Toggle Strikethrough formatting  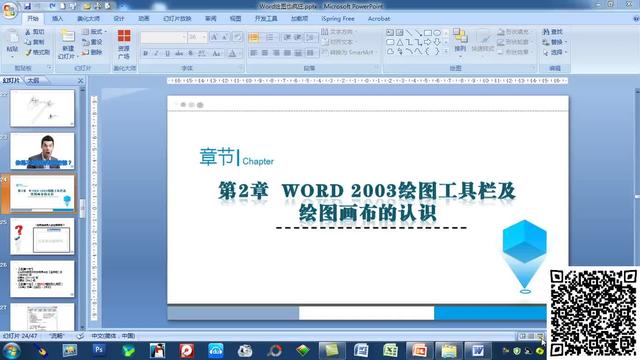coord(179,53)
